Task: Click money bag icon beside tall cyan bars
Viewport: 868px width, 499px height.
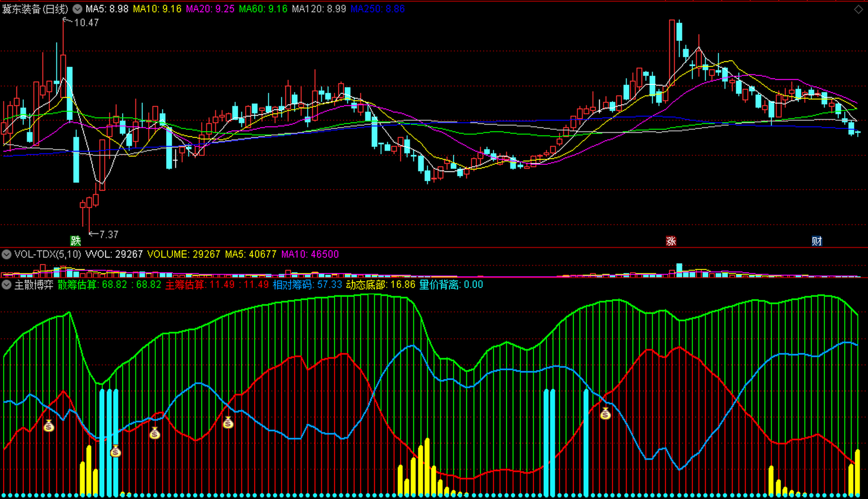Action: point(115,451)
